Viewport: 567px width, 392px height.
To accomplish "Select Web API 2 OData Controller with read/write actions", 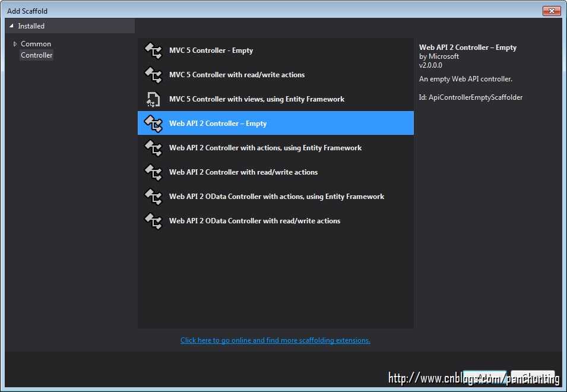I will coord(275,220).
